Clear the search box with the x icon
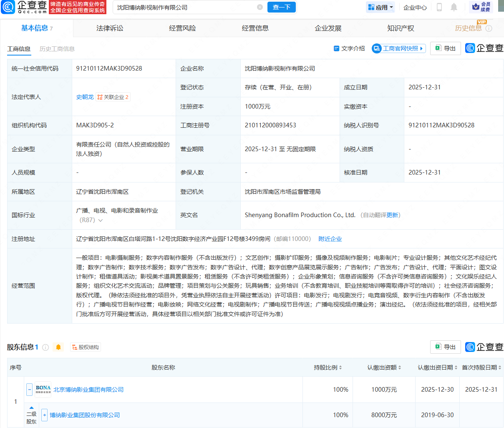The image size is (504, 428). (260, 7)
